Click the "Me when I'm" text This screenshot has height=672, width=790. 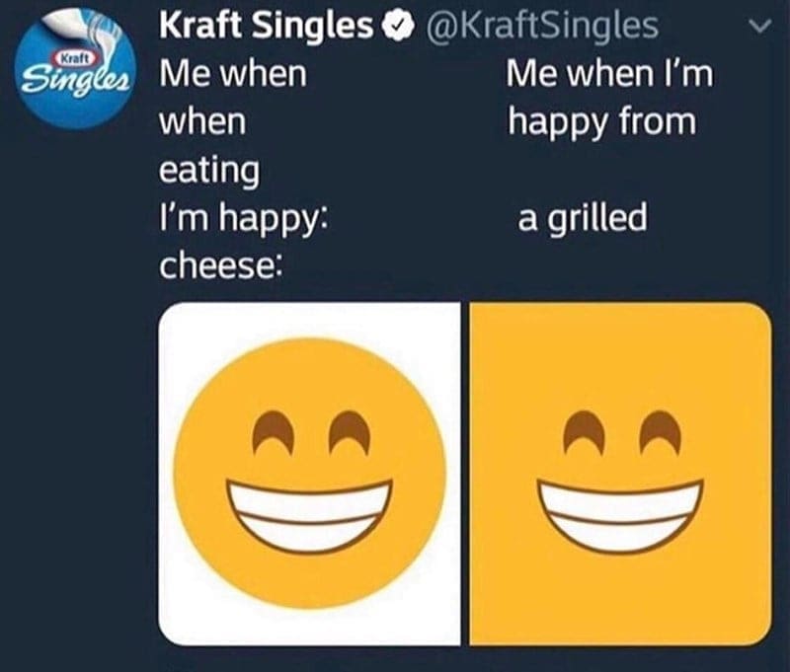[606, 74]
